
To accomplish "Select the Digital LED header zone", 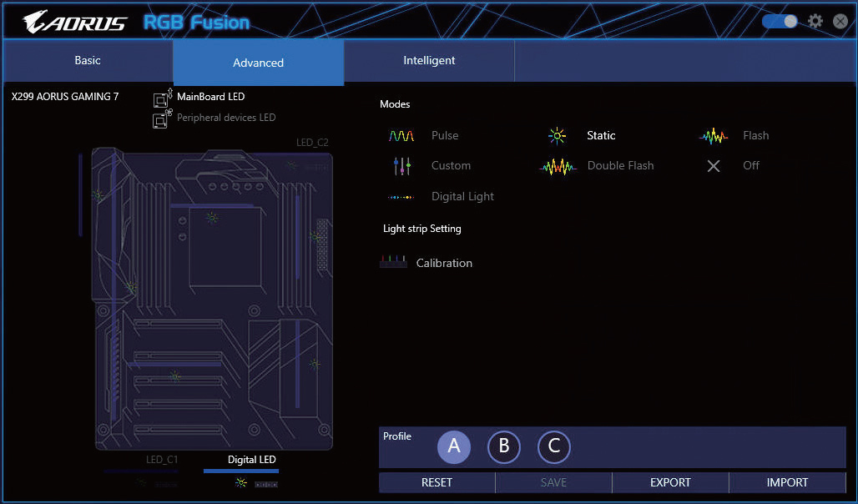I will point(251,460).
